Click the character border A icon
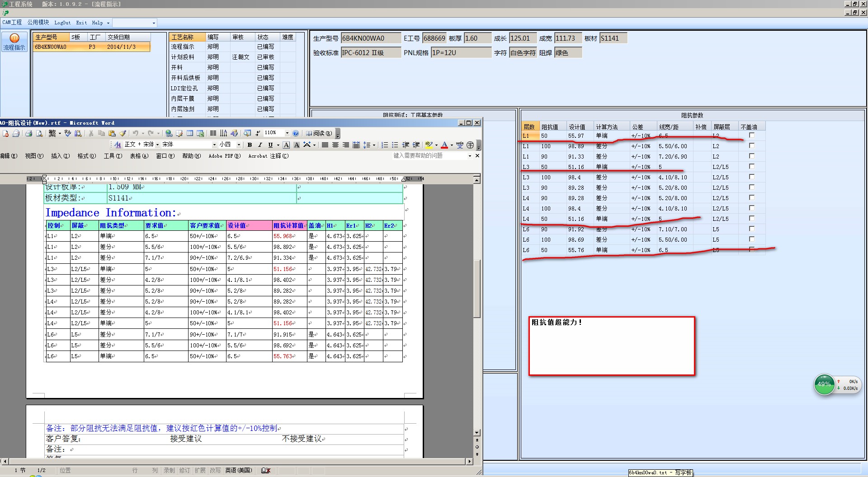868x477 pixels. (286, 145)
